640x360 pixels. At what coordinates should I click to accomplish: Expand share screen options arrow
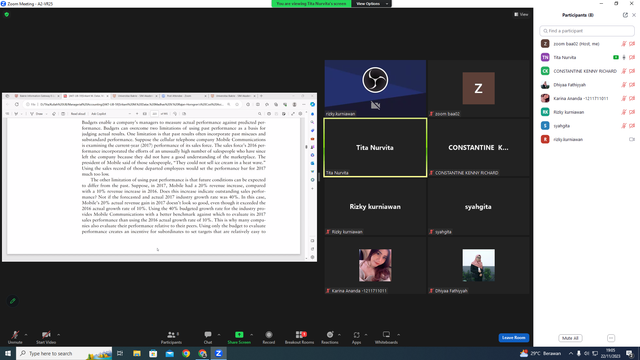point(251,335)
